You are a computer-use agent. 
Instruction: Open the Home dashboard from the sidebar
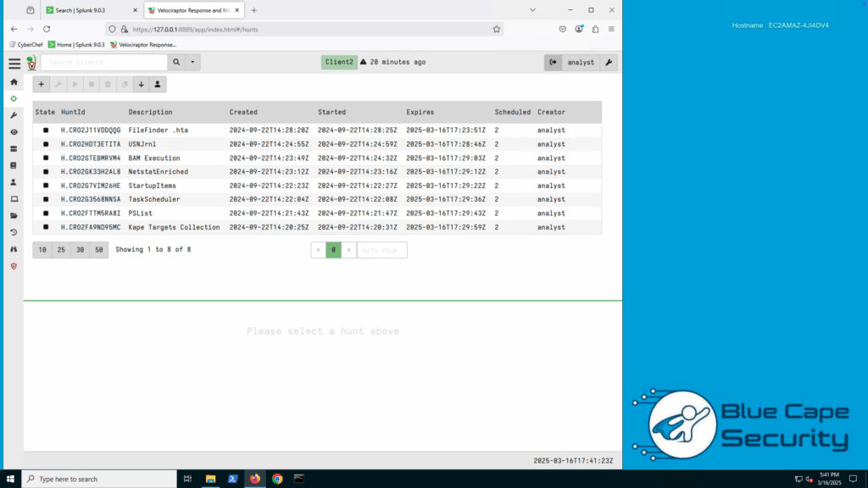click(14, 82)
